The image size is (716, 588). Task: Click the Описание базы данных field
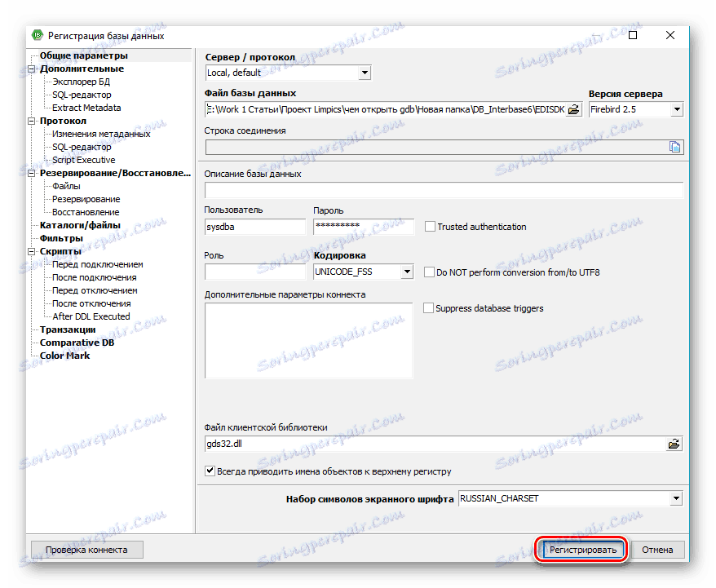click(x=444, y=190)
